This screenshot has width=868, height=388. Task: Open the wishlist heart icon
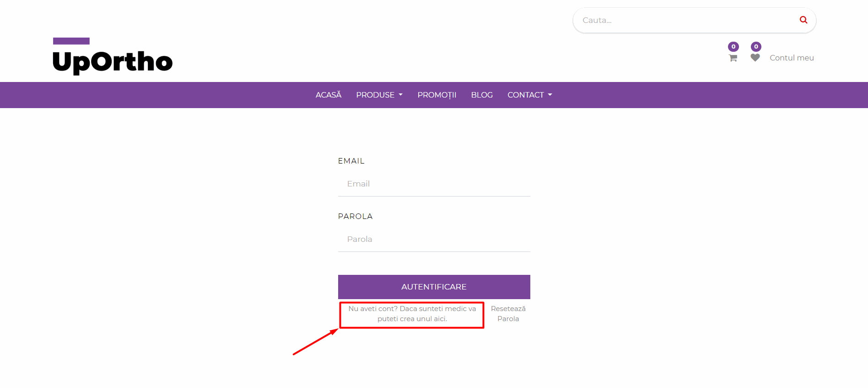pyautogui.click(x=755, y=57)
